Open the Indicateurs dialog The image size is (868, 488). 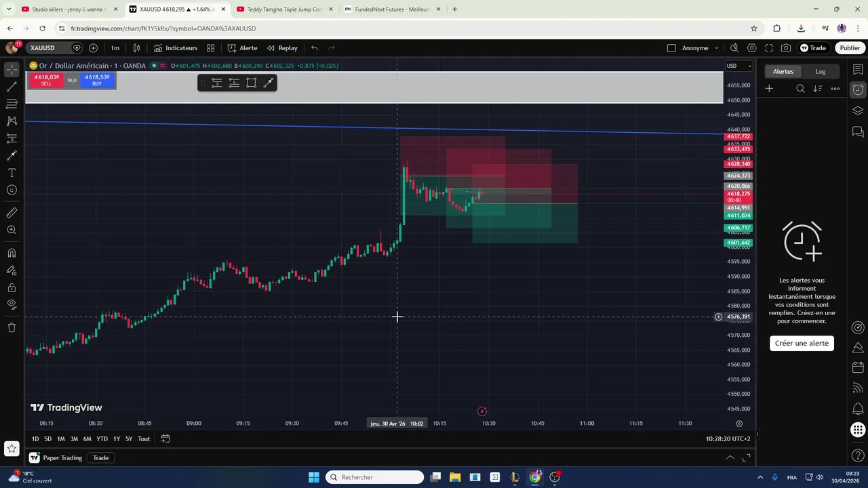click(175, 48)
